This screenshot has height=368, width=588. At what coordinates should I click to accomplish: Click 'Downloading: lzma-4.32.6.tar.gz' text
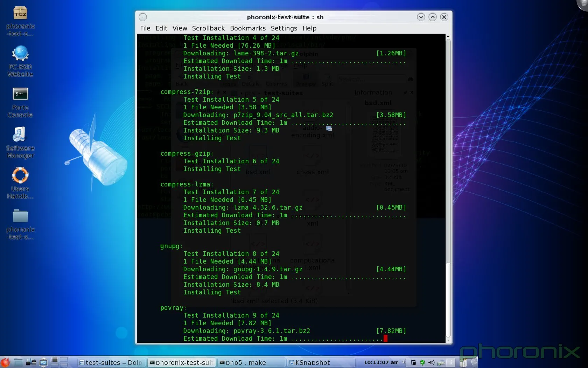pyautogui.click(x=243, y=207)
